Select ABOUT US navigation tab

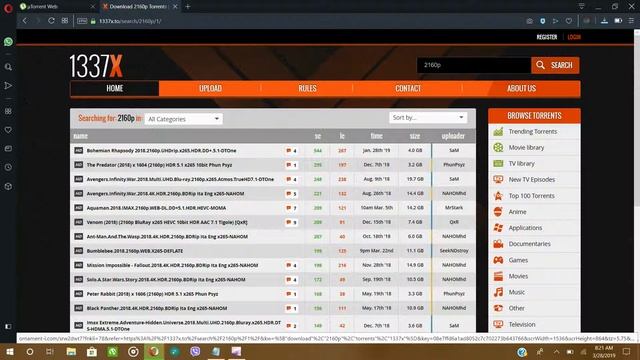point(521,88)
